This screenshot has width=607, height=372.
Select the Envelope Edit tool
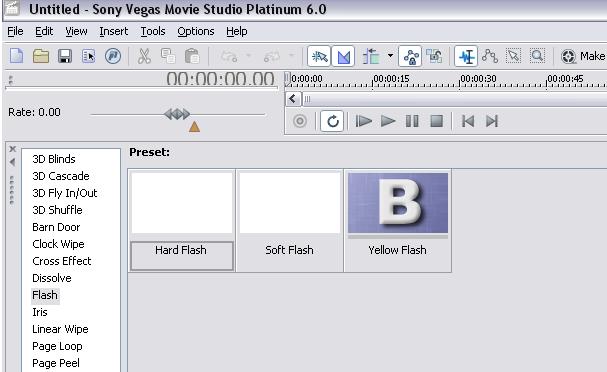(490, 57)
